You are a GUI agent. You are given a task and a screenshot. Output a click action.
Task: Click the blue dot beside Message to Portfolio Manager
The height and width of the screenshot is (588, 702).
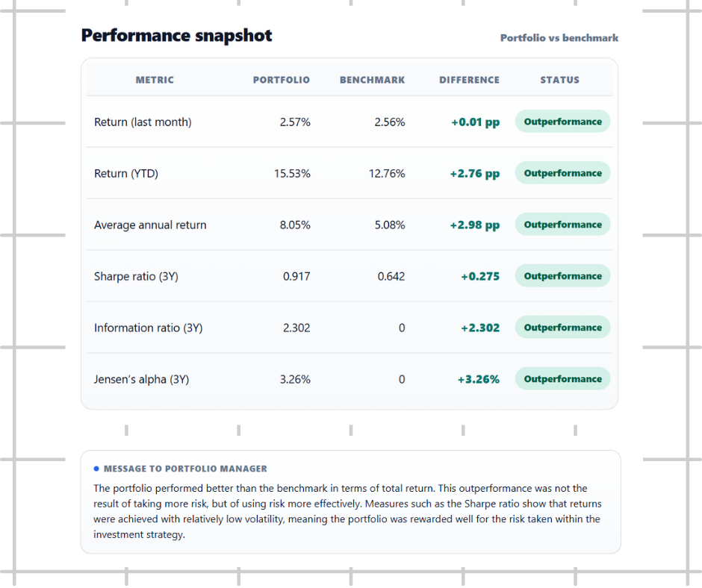point(96,469)
